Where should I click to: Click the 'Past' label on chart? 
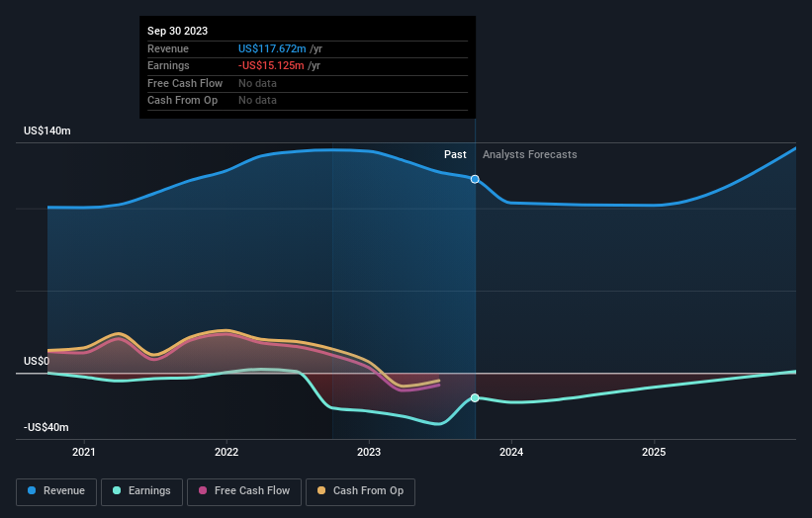[455, 154]
